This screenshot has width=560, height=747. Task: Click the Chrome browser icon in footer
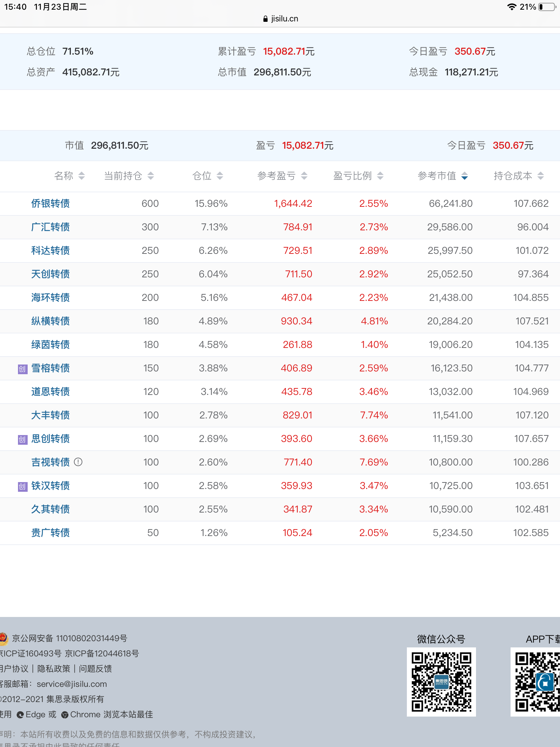pos(65,715)
